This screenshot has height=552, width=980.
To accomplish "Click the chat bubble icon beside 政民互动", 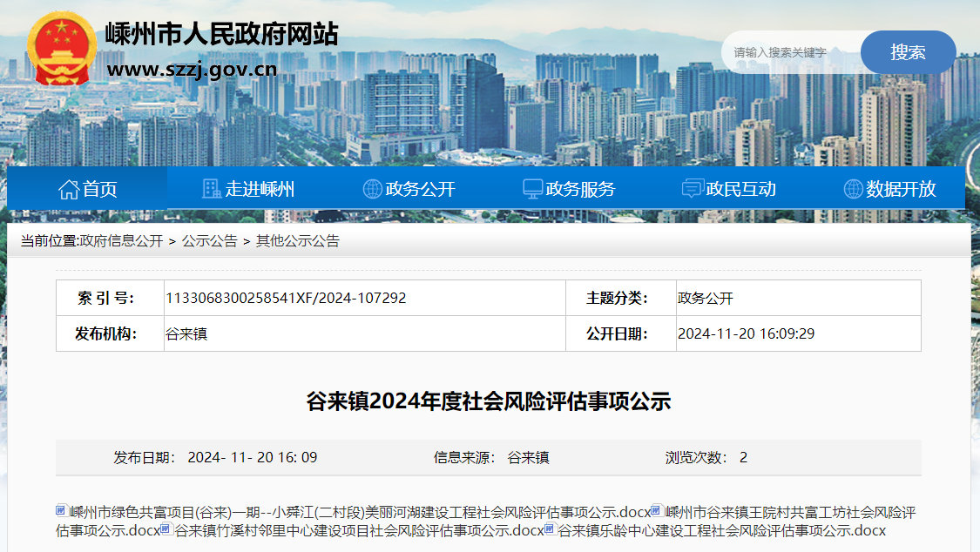I will [693, 189].
